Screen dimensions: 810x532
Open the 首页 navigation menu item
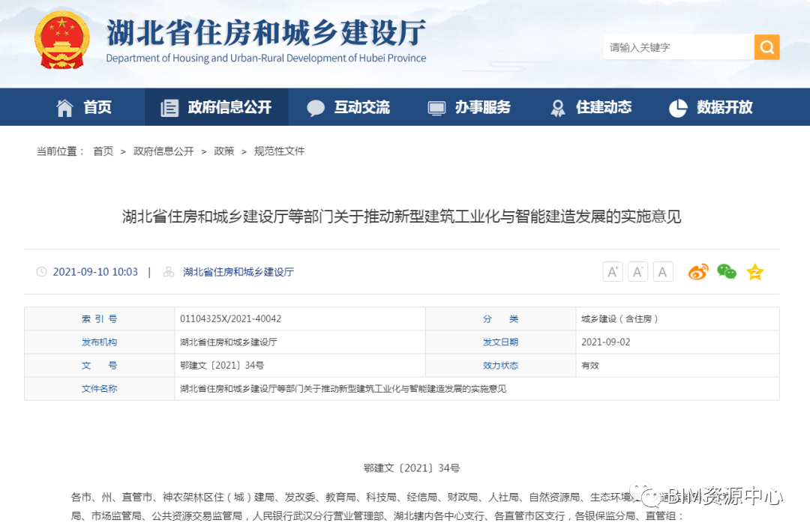[x=84, y=107]
